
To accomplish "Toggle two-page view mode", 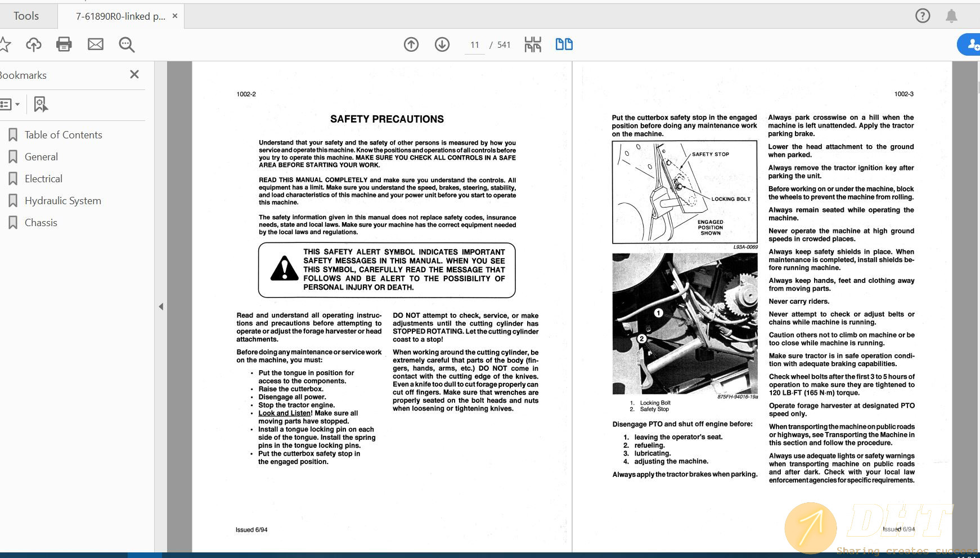I will click(x=564, y=44).
